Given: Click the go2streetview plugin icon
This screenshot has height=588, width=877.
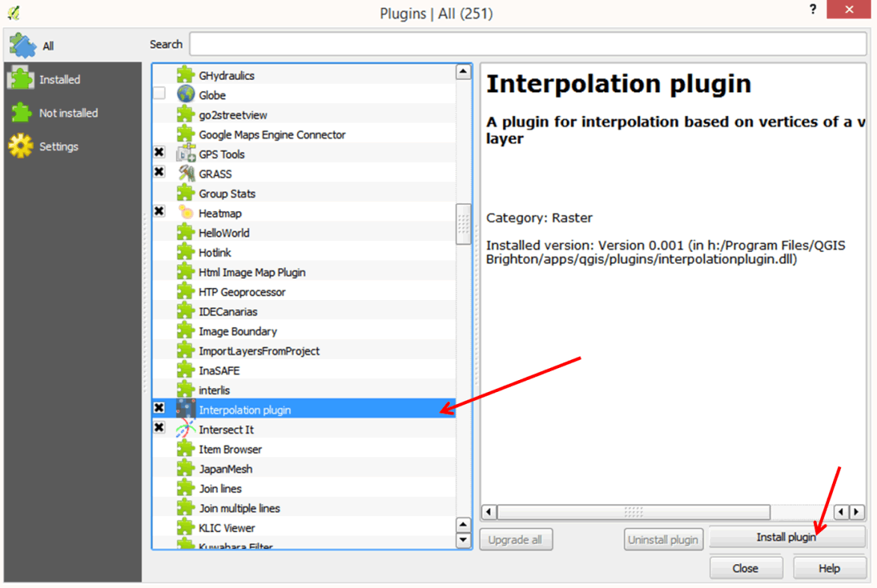Looking at the screenshot, I should coord(185,114).
